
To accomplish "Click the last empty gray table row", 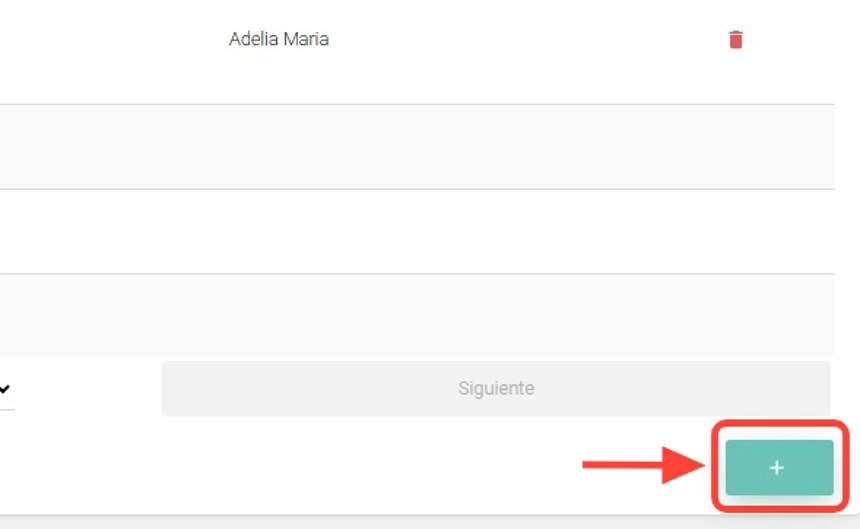I will coord(417,315).
